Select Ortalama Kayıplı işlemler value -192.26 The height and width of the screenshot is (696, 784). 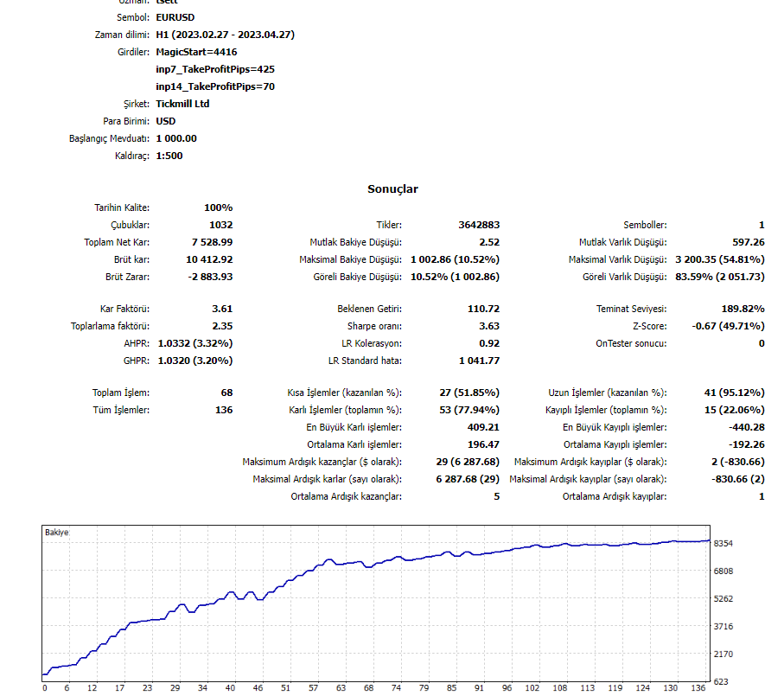coord(747,444)
